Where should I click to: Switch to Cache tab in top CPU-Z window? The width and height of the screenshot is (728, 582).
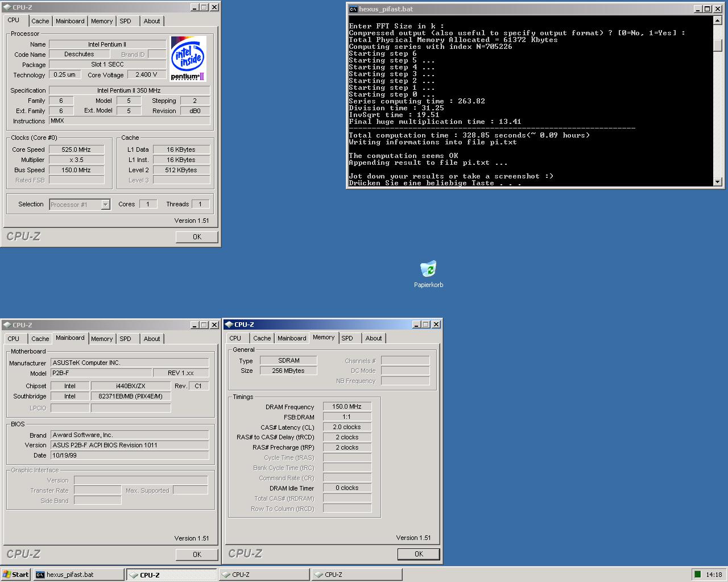click(40, 21)
